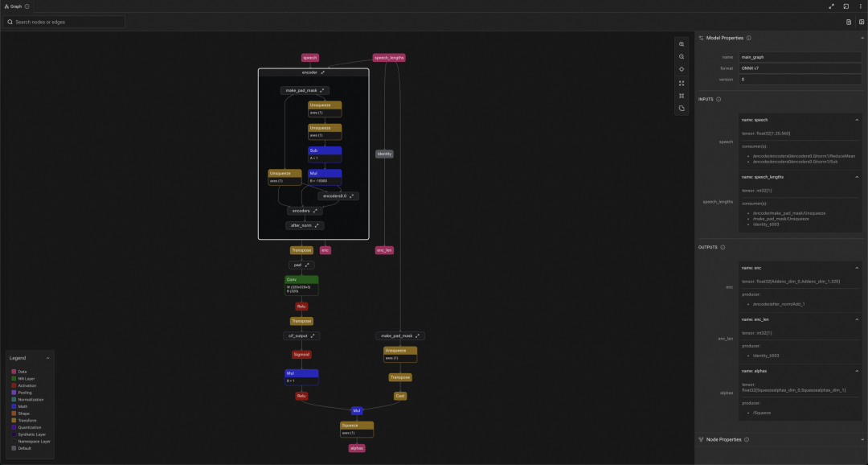Collapse the Model Properties section
Viewport: 868px width, 465px height.
pyautogui.click(x=862, y=39)
